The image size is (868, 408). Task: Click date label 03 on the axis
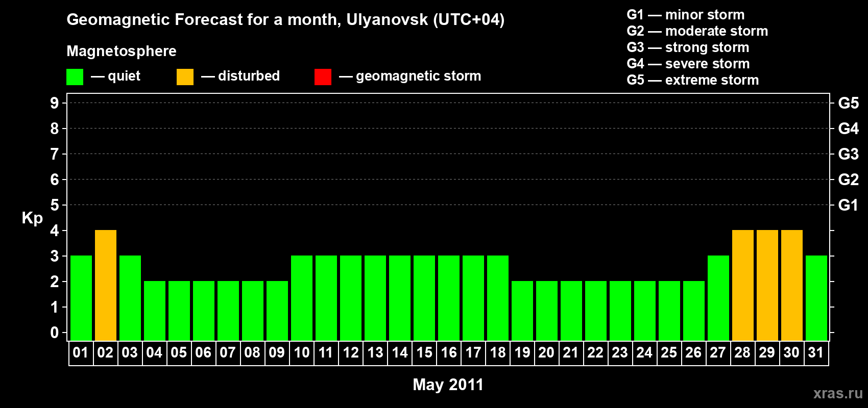130,352
